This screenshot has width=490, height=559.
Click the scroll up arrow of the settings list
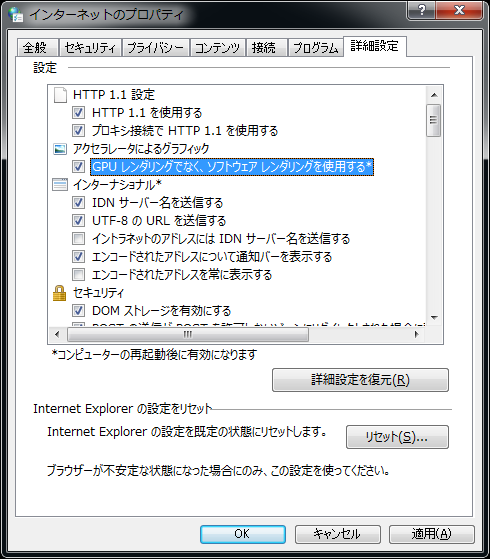tap(434, 95)
